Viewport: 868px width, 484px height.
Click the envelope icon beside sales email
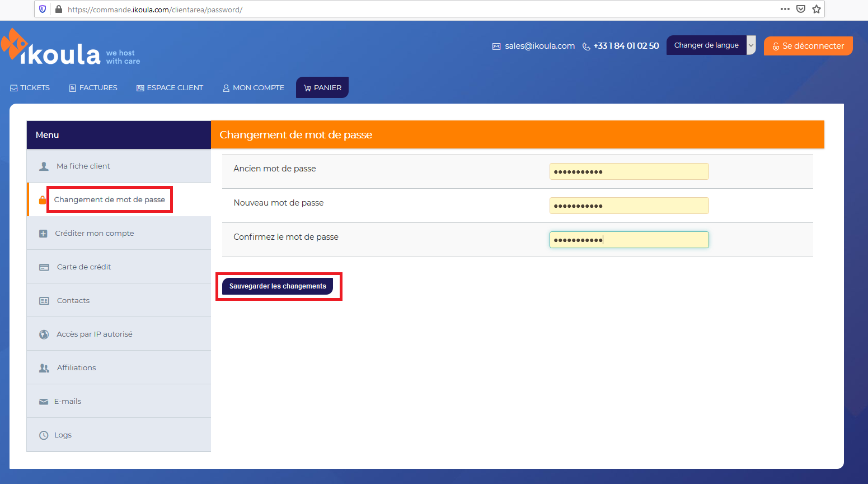(x=496, y=46)
